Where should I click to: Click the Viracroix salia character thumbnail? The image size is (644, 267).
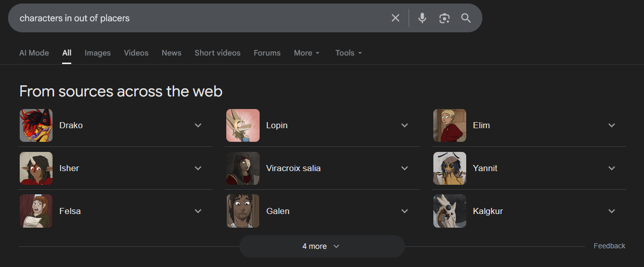243,168
